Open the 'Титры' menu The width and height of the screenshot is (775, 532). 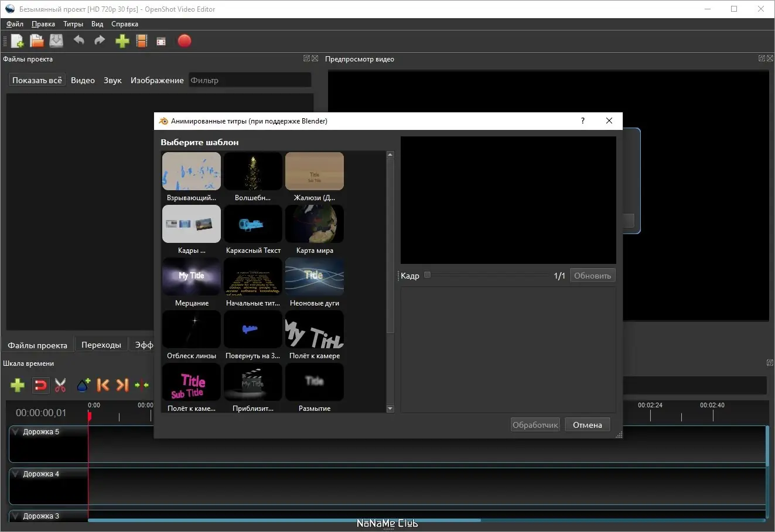point(73,24)
